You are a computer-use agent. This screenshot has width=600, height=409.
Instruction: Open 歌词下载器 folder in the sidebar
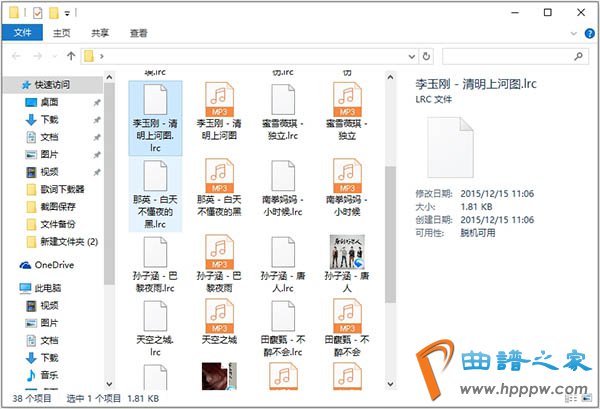tap(62, 188)
